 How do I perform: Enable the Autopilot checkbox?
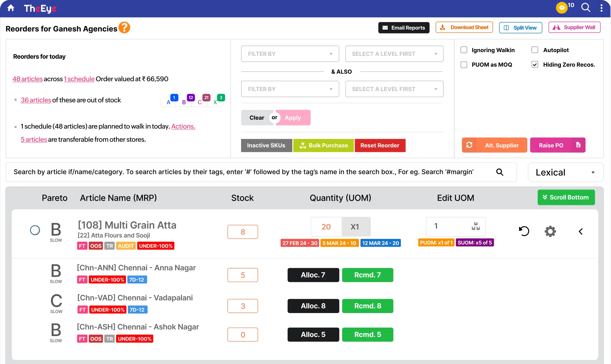[534, 50]
